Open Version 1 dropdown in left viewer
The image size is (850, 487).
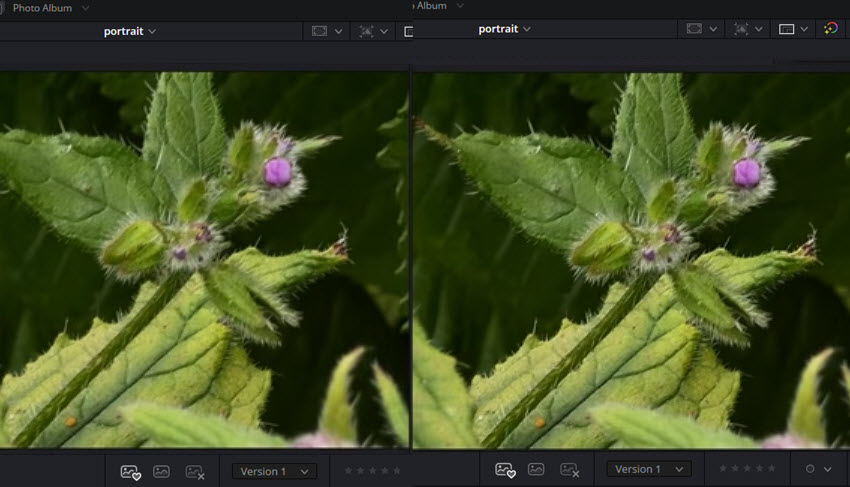tap(274, 471)
